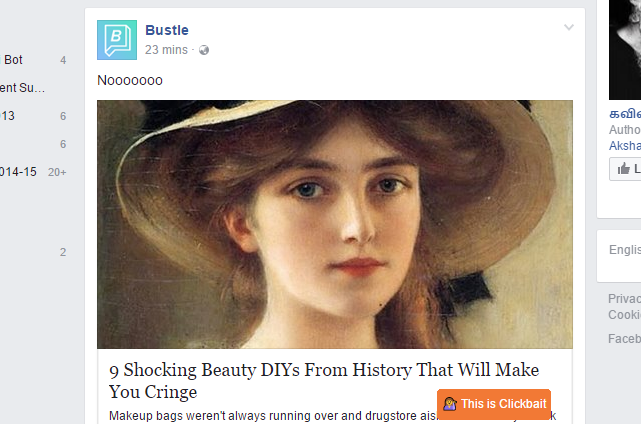Click the thumbs-up Like button in right panel
Screen dimensions: 641x424
coord(625,168)
